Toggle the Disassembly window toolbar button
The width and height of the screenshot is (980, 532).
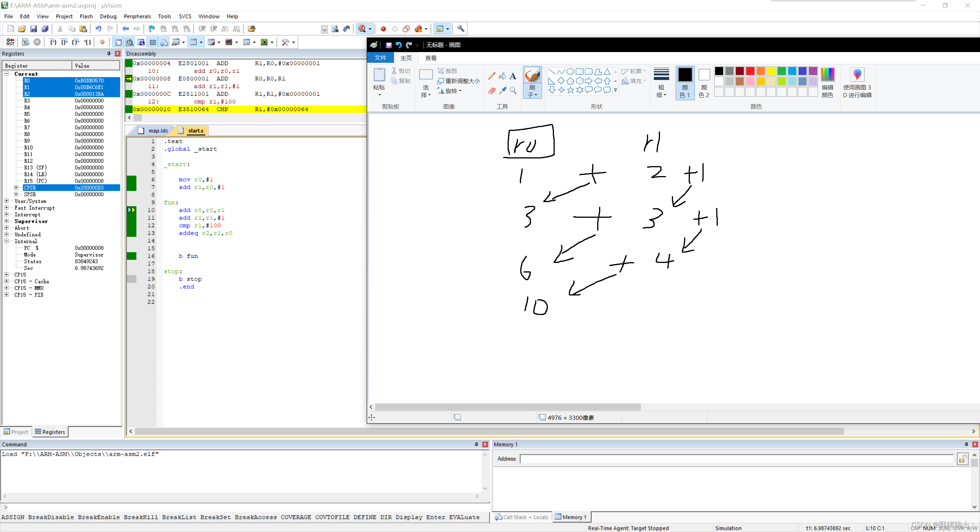pyautogui.click(x=129, y=42)
